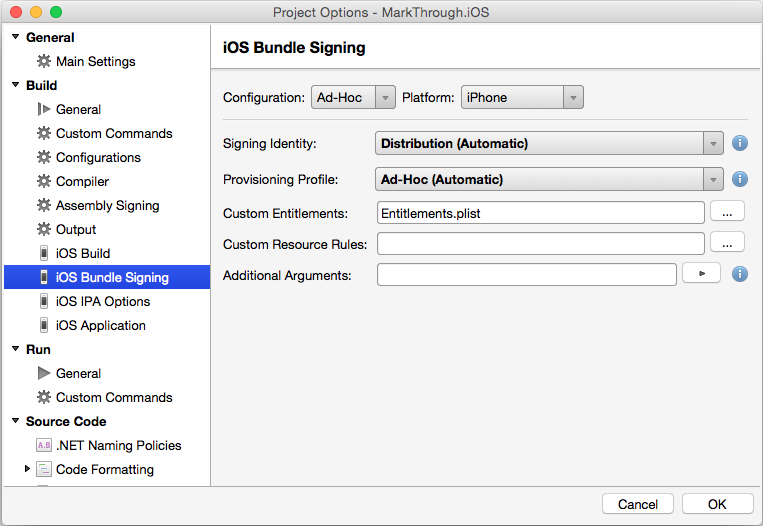763x526 pixels.
Task: Open the Provisioning Profile combo box
Action: (x=549, y=179)
